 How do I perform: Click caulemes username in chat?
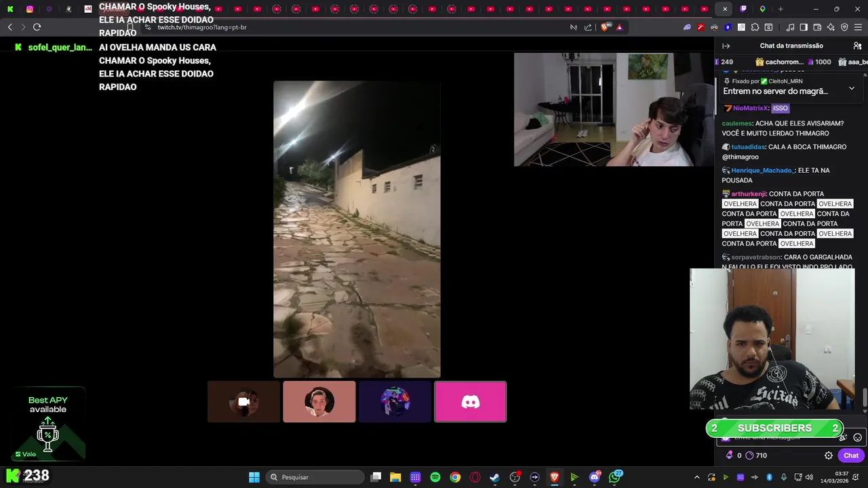click(737, 124)
